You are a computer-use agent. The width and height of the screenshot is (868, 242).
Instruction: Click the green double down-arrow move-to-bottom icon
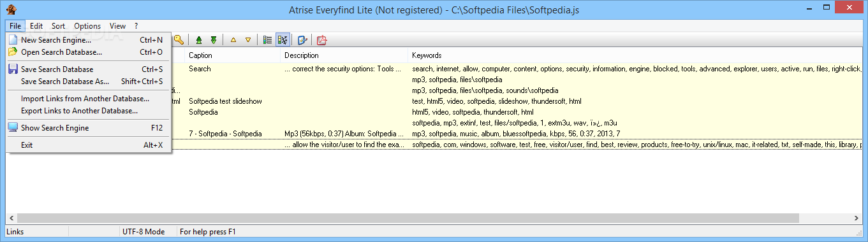point(214,40)
